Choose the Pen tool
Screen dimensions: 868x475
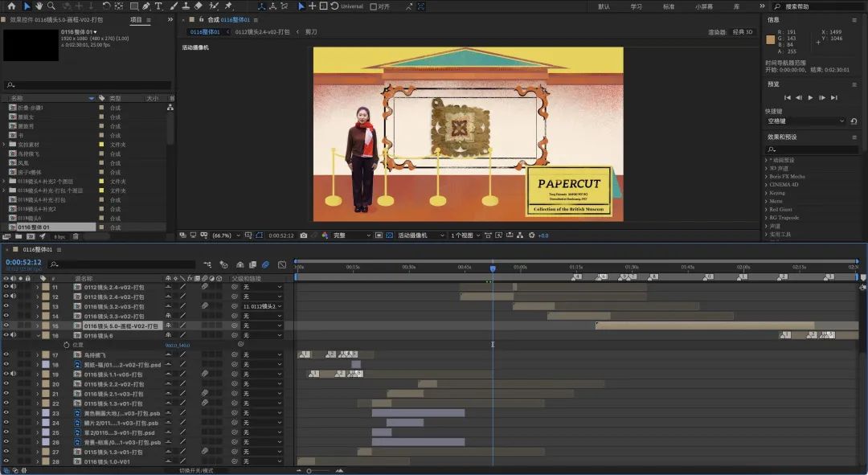click(145, 6)
